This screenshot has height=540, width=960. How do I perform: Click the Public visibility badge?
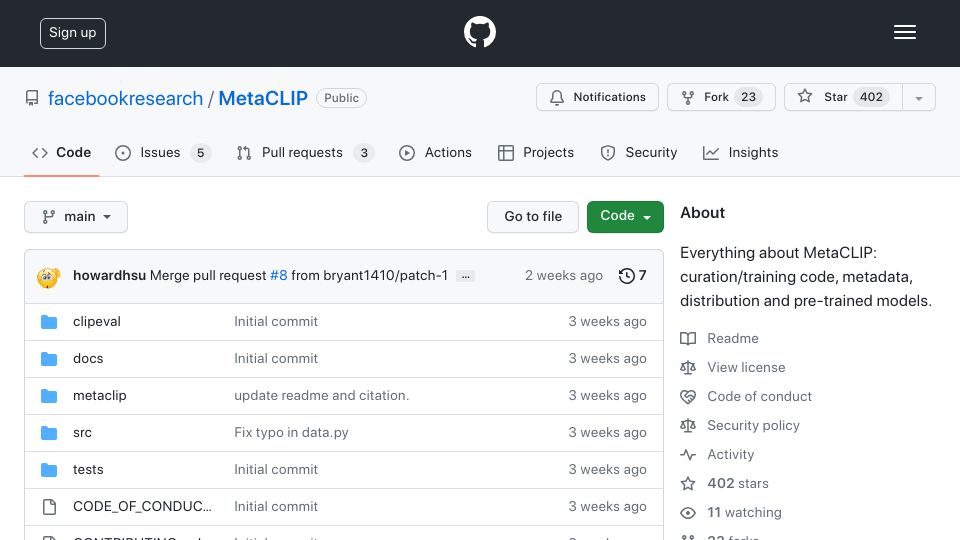(x=342, y=98)
